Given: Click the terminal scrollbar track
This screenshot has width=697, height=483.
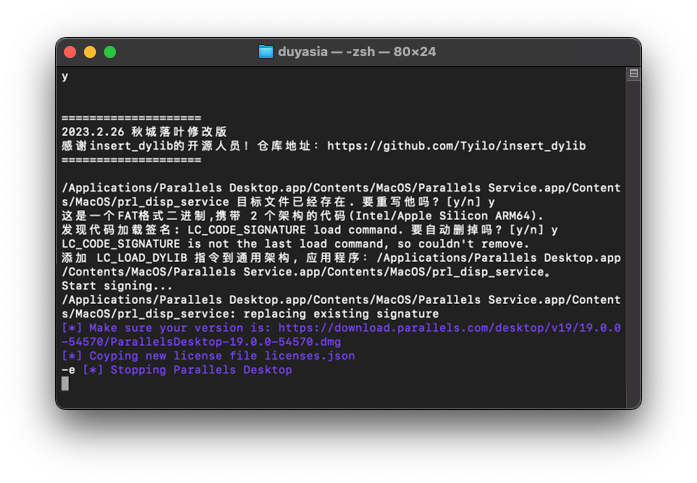Looking at the screenshot, I should 633,244.
